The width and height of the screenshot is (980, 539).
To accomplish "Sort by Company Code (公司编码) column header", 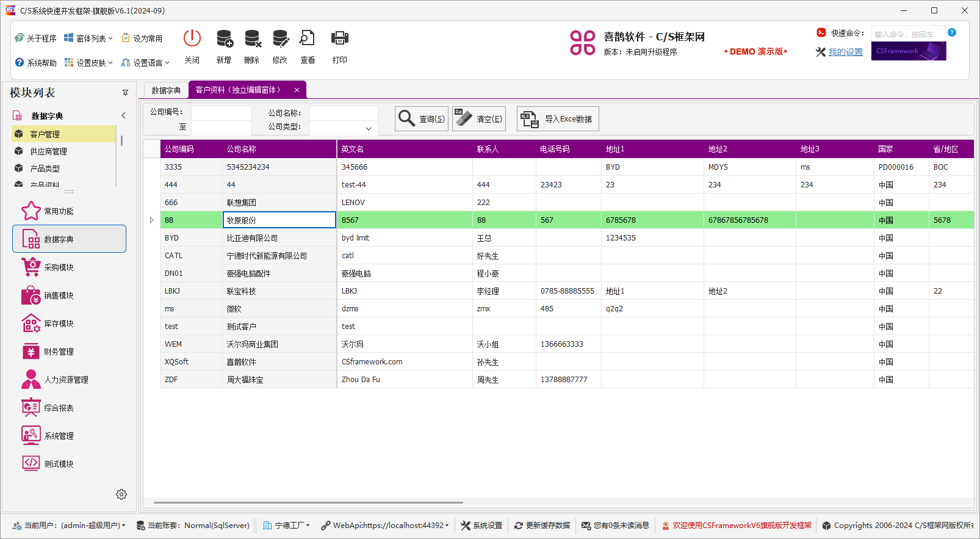I will (x=191, y=149).
